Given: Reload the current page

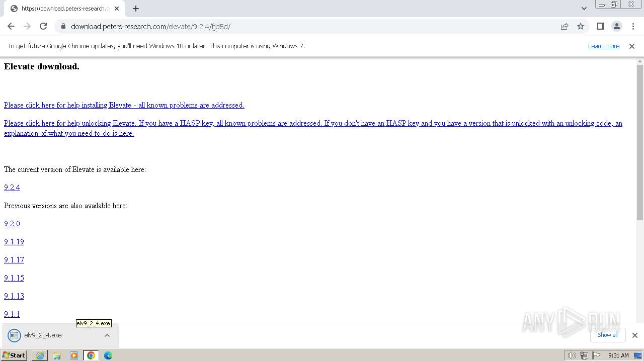Looking at the screenshot, I should [43, 26].
